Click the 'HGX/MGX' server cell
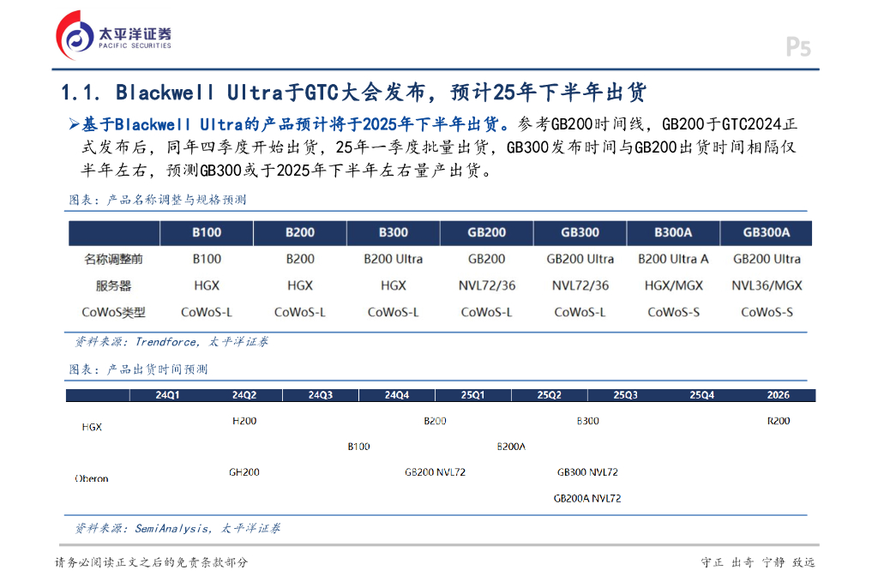 (x=673, y=285)
